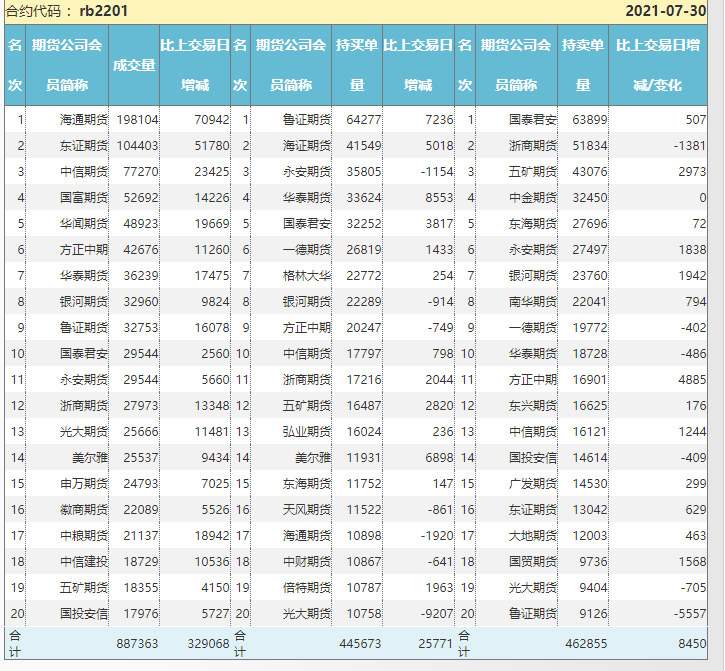Select 格林大华 in the long position list
Image resolution: width=725 pixels, height=671 pixels.
(x=307, y=276)
